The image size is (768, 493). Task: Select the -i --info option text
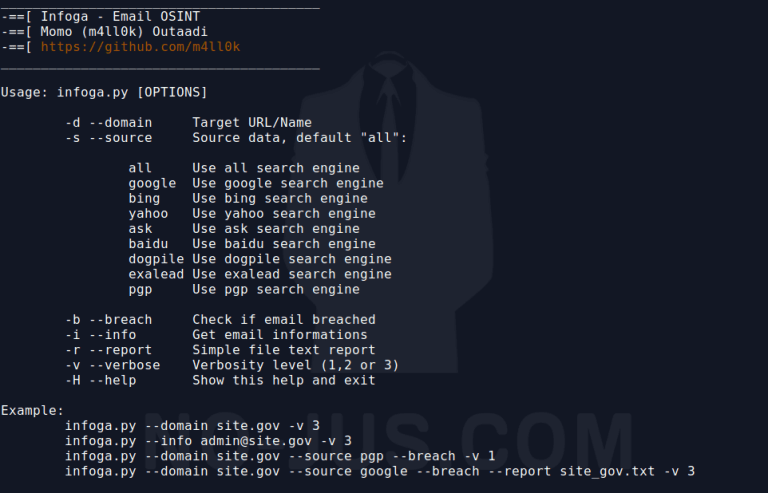[101, 335]
